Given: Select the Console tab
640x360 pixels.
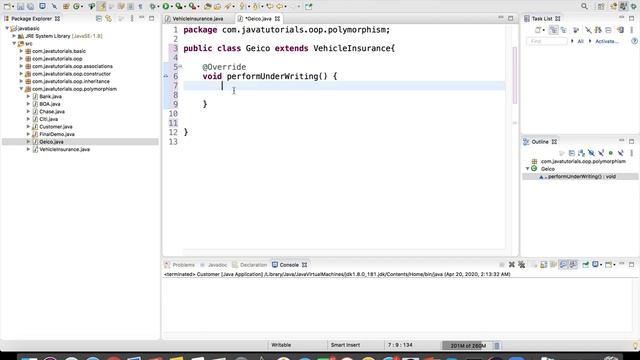Looking at the screenshot, I should (289, 265).
